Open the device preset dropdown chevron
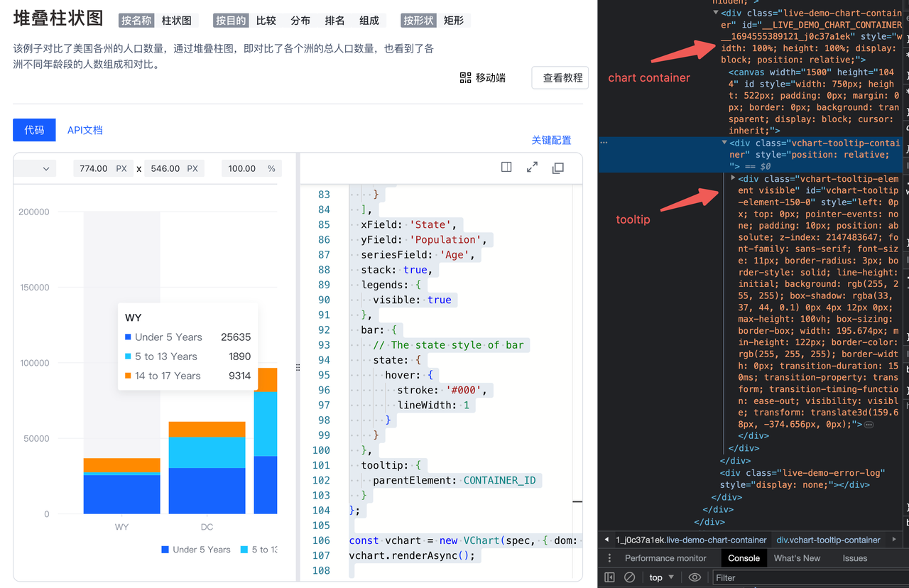 point(46,169)
